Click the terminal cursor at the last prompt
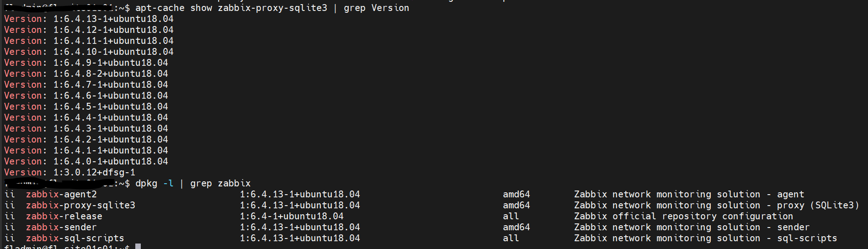This screenshot has width=868, height=249. point(138,247)
